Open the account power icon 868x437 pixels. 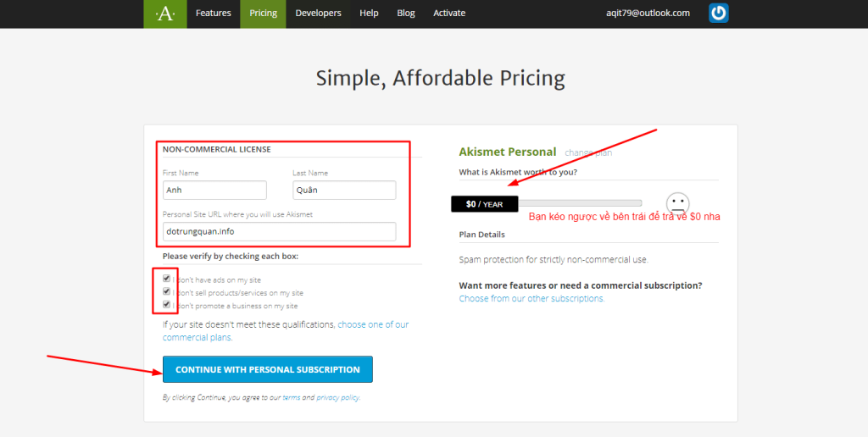pyautogui.click(x=718, y=14)
